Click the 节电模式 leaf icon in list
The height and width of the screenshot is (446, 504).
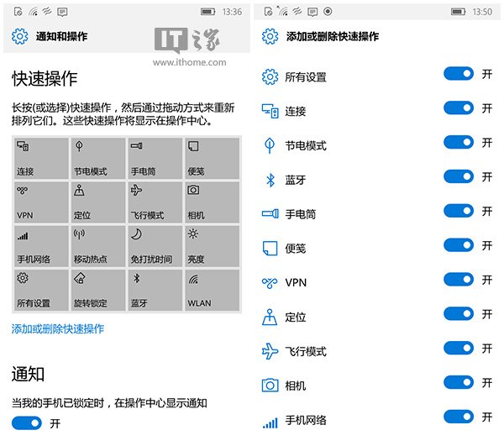click(x=270, y=145)
